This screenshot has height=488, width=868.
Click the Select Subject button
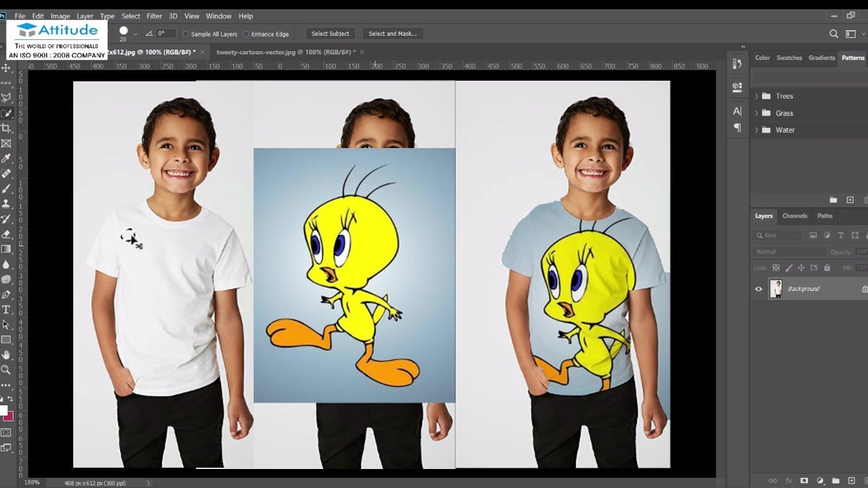click(330, 33)
